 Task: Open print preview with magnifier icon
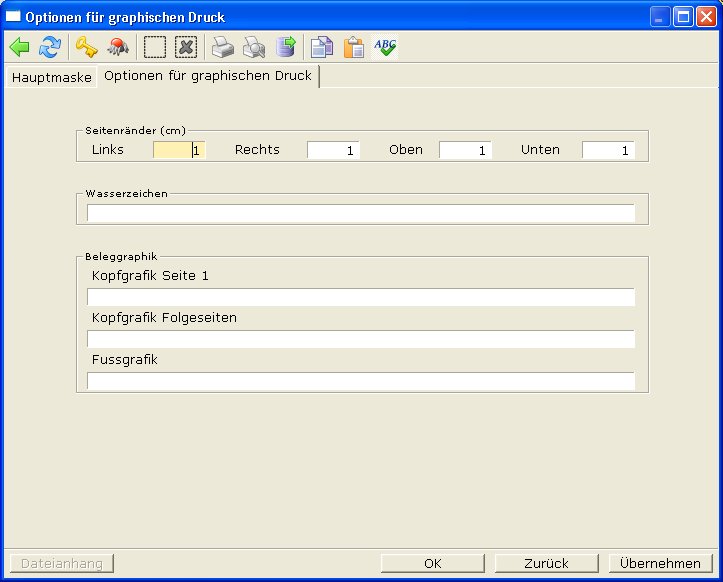pos(254,47)
